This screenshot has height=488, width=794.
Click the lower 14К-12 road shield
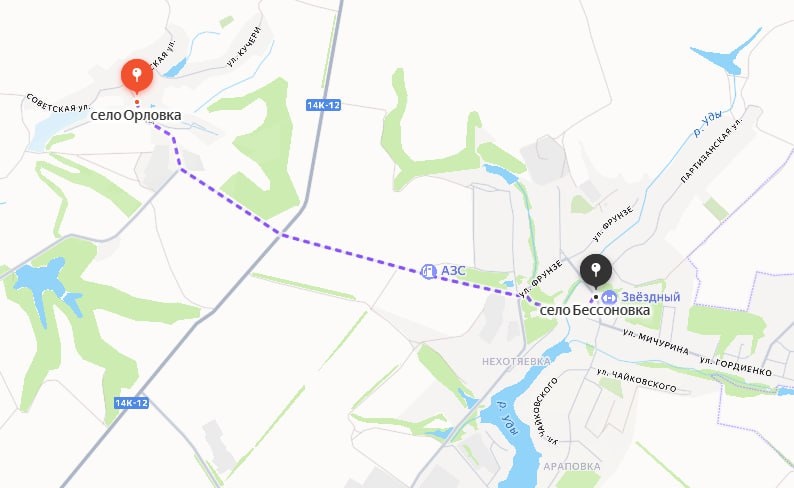[131, 403]
